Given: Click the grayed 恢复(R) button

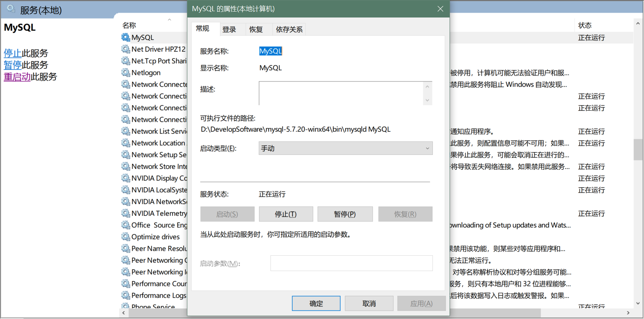Looking at the screenshot, I should coord(405,214).
